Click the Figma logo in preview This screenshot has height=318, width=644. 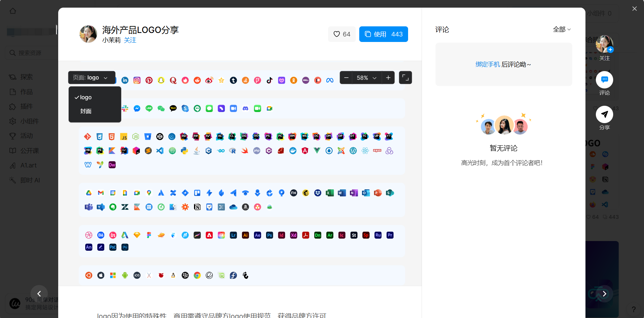tap(149, 235)
